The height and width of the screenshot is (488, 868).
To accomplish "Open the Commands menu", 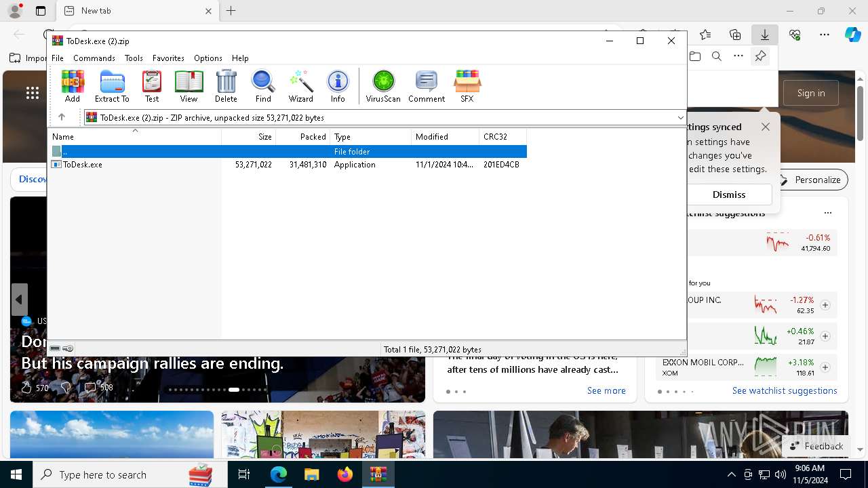I will click(x=94, y=58).
